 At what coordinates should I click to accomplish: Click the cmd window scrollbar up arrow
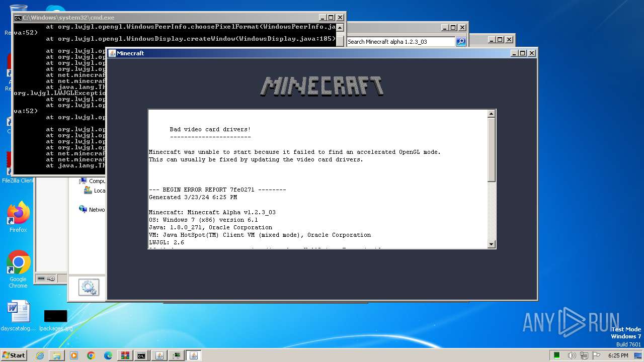[340, 28]
